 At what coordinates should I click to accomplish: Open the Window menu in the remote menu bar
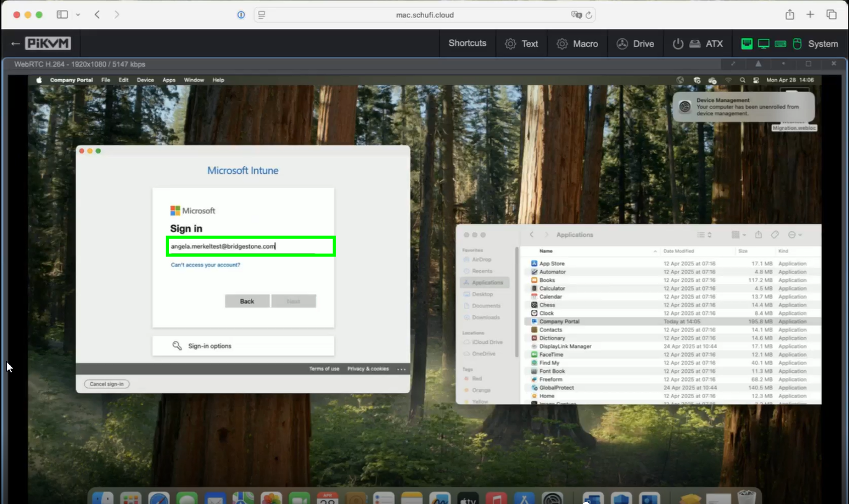pos(194,80)
